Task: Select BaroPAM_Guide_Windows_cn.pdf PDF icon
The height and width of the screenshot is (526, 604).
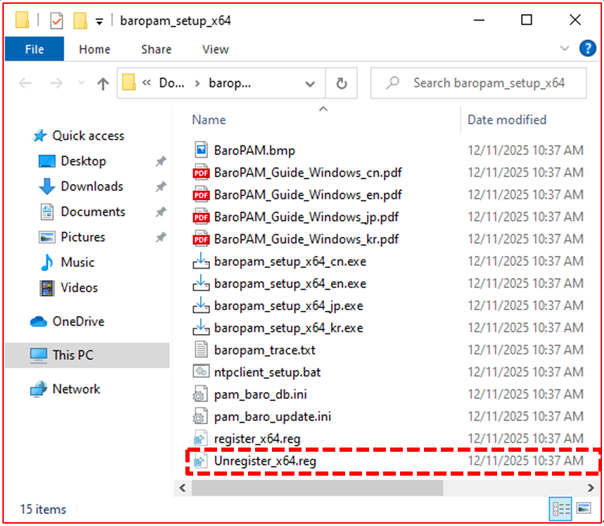Action: [x=201, y=172]
